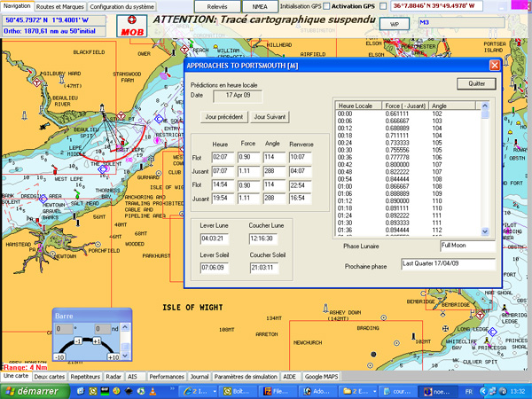Open the Performances tab
This screenshot has height=399, width=532.
(167, 377)
